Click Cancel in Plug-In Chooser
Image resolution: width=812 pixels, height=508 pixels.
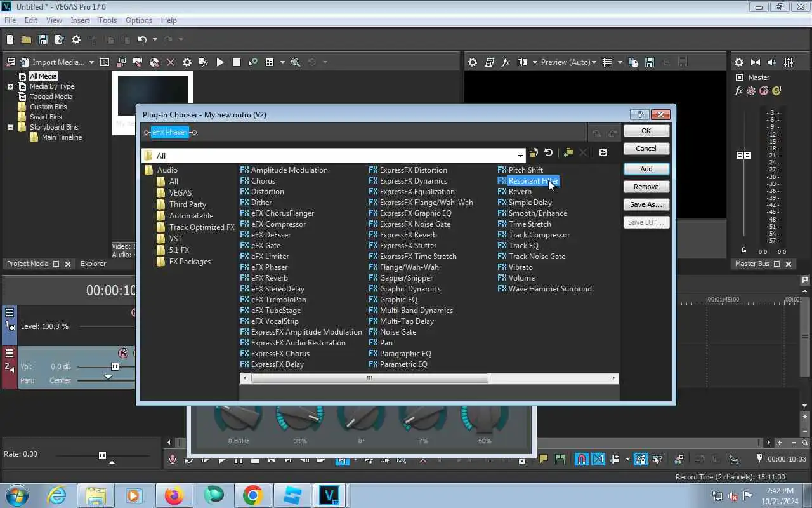(646, 149)
